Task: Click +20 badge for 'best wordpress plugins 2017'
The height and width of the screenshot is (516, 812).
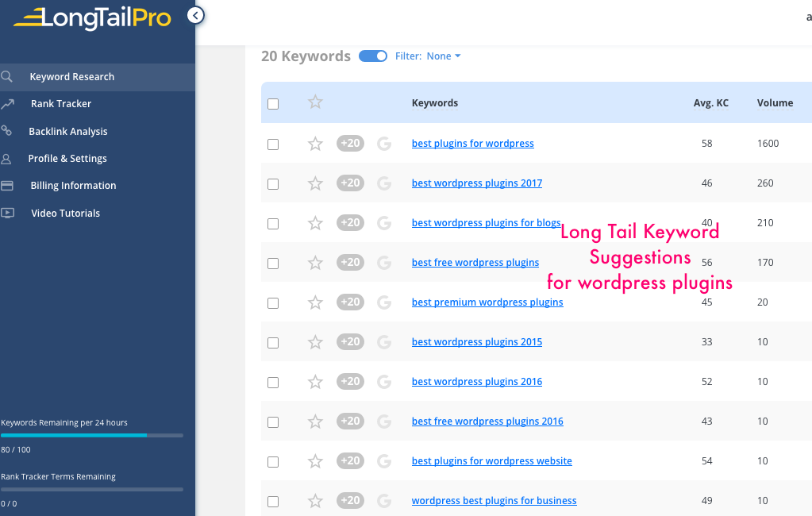Action: pyautogui.click(x=351, y=183)
